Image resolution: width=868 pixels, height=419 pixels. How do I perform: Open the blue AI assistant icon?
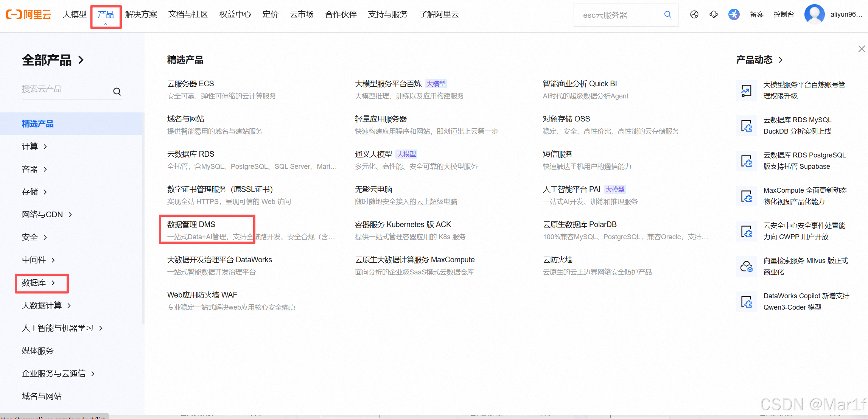pyautogui.click(x=734, y=14)
